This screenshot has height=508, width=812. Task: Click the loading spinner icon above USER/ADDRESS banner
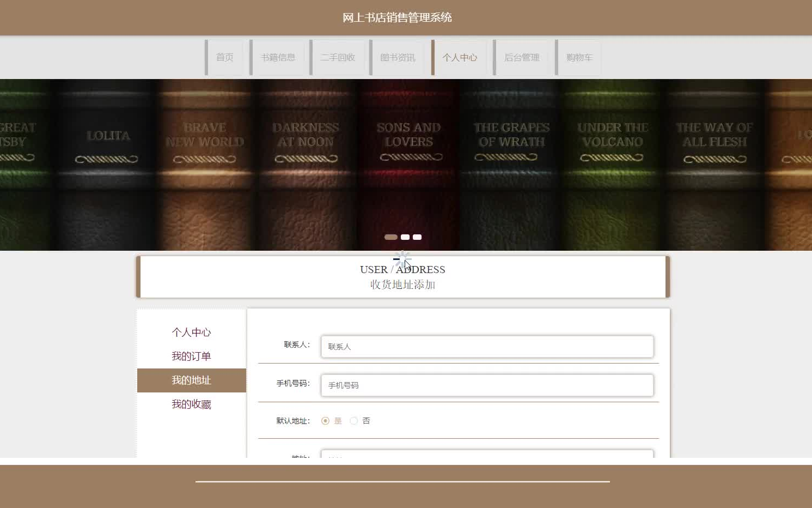(x=402, y=259)
